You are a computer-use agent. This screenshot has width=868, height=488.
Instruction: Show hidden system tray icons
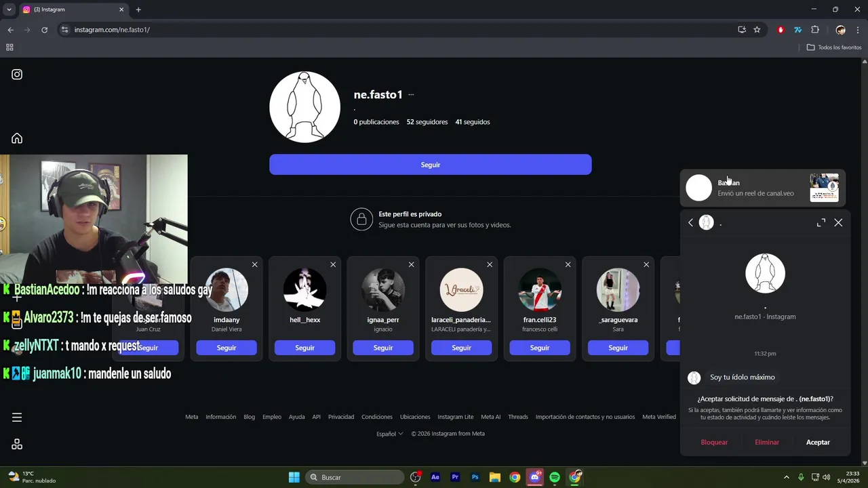(x=787, y=477)
